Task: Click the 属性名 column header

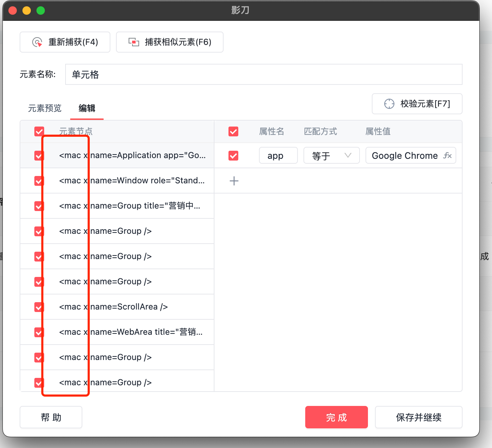Action: (272, 131)
